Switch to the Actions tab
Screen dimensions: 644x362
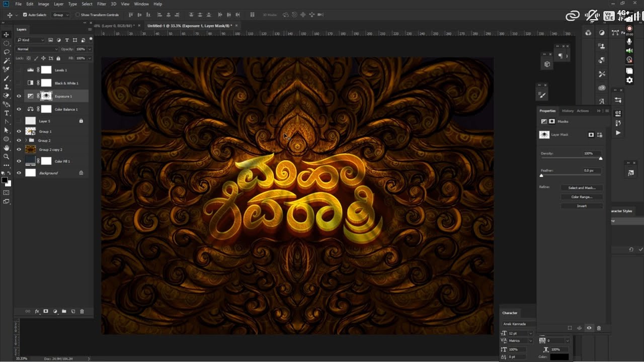click(x=583, y=111)
